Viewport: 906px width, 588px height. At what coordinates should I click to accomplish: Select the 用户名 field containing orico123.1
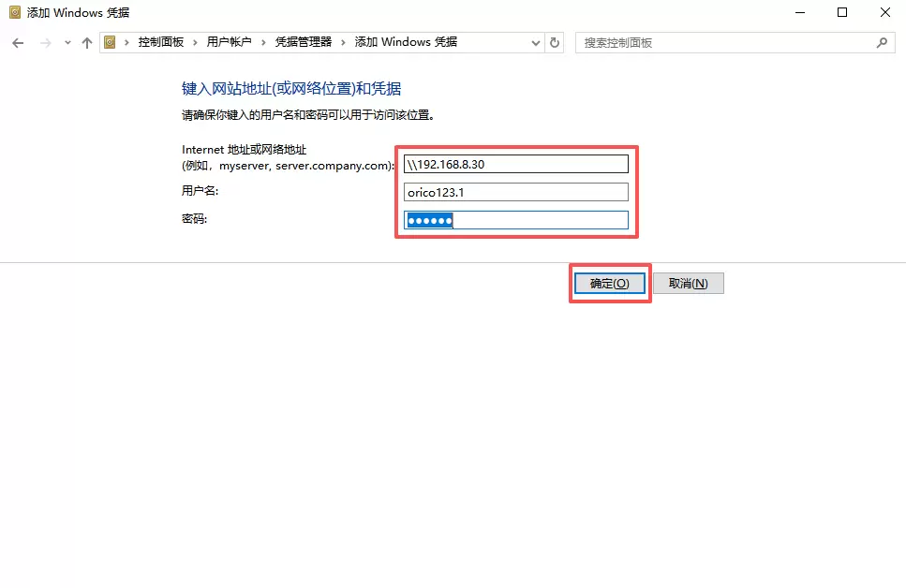515,192
